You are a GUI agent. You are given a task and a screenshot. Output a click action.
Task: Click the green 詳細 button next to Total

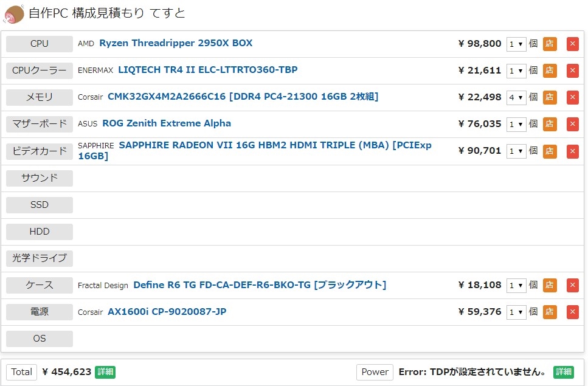105,372
